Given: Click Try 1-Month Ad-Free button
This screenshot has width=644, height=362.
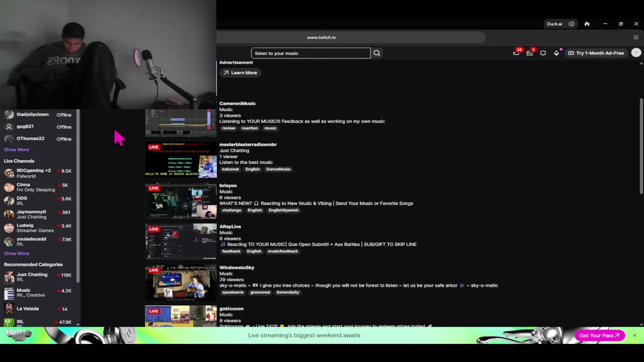Looking at the screenshot, I should (x=596, y=53).
